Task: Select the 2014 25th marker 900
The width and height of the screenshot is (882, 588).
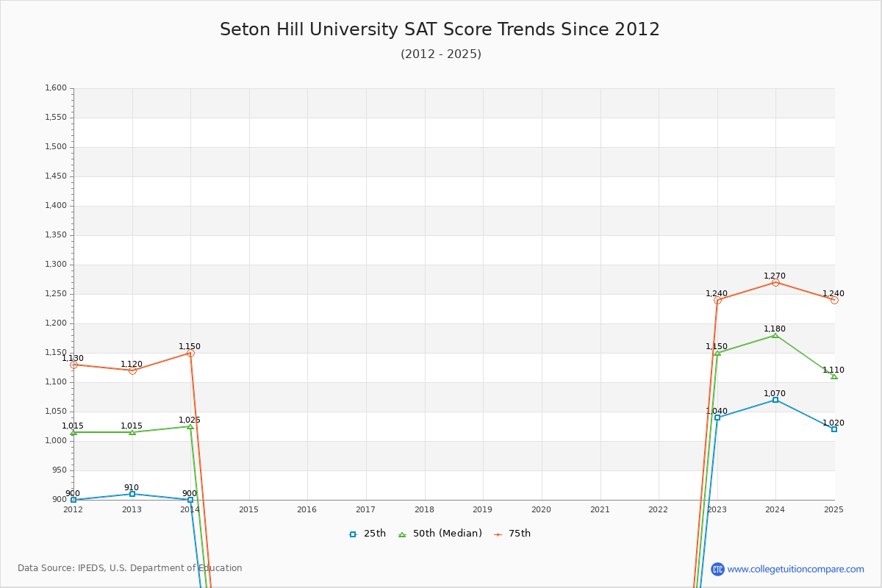Action: 190,500
